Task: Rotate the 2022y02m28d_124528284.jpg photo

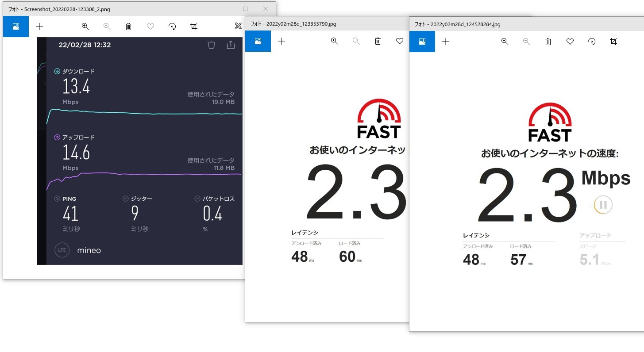Action: click(x=592, y=41)
